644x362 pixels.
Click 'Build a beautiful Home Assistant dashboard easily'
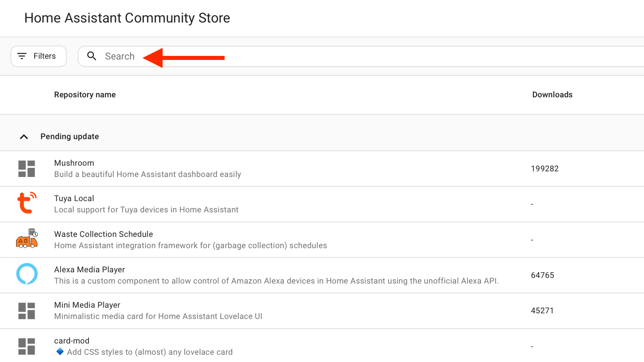pos(148,174)
